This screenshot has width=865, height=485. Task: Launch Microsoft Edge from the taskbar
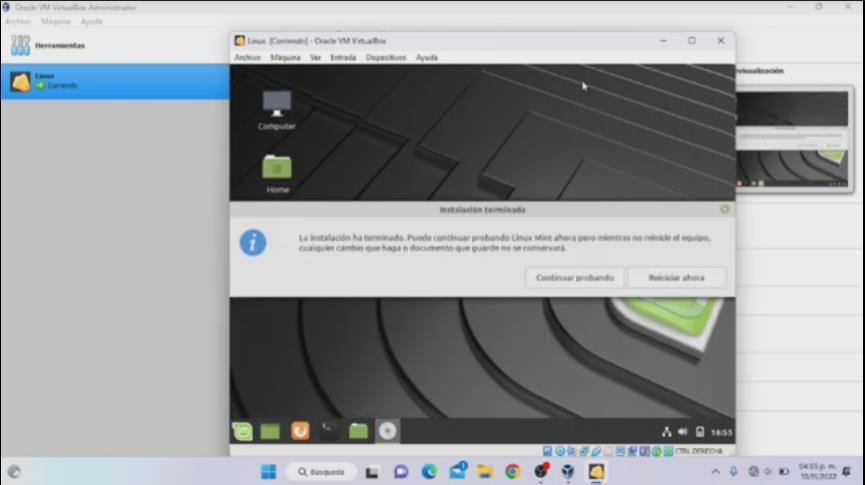(x=429, y=472)
